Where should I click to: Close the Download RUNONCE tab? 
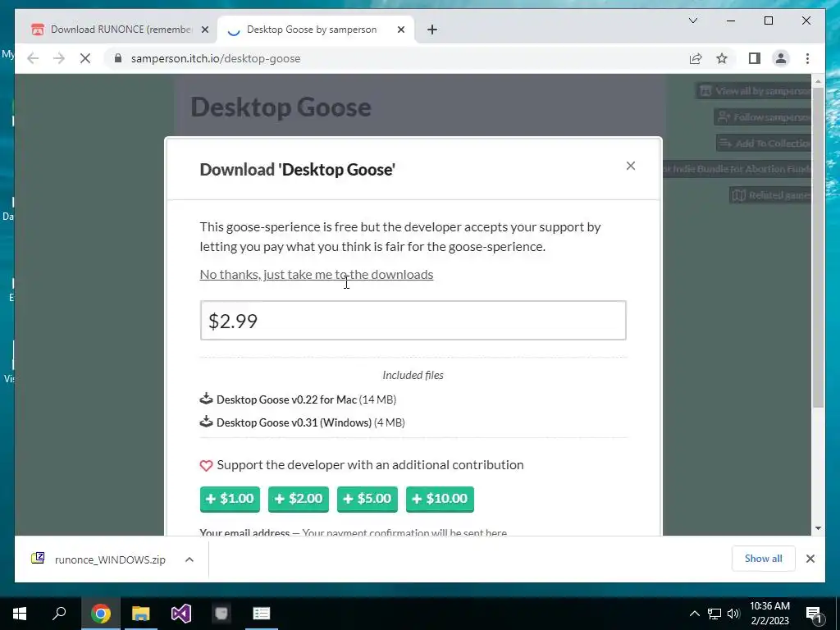coord(204,30)
